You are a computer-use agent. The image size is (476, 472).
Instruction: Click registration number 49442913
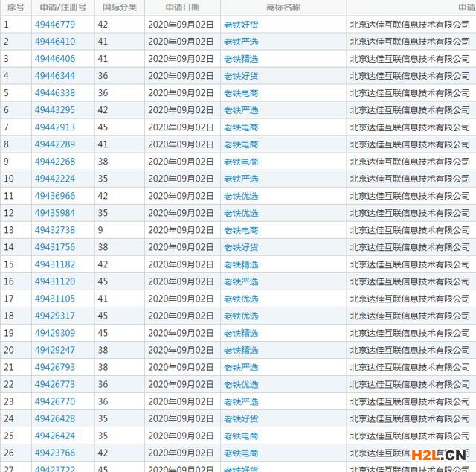[54, 127]
